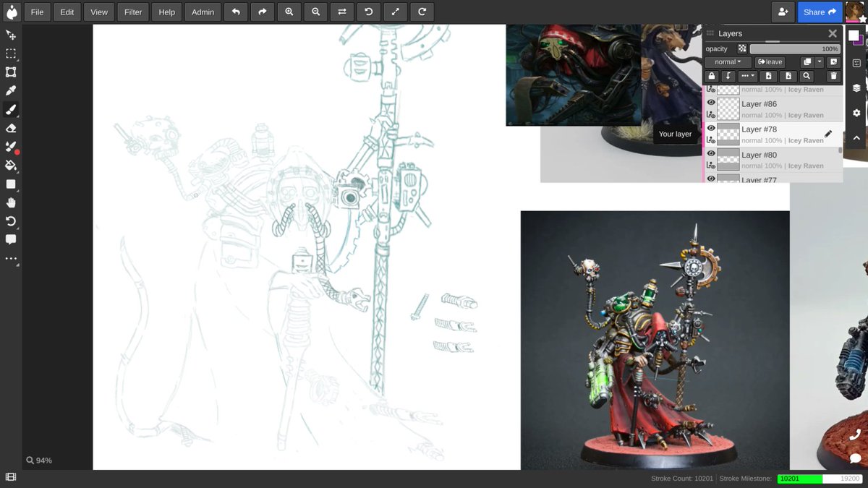The height and width of the screenshot is (488, 868).
Task: Activate the Brush tool
Action: (11, 110)
